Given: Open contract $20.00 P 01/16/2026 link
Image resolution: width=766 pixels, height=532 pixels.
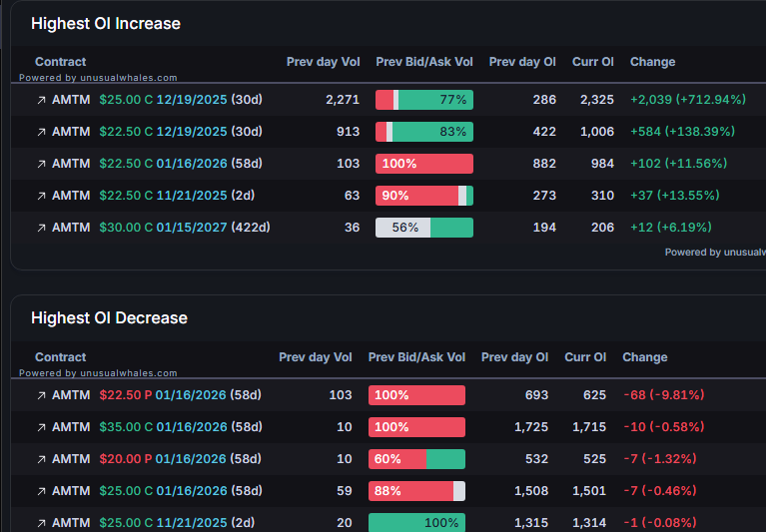Looking at the screenshot, I should 180,459.
